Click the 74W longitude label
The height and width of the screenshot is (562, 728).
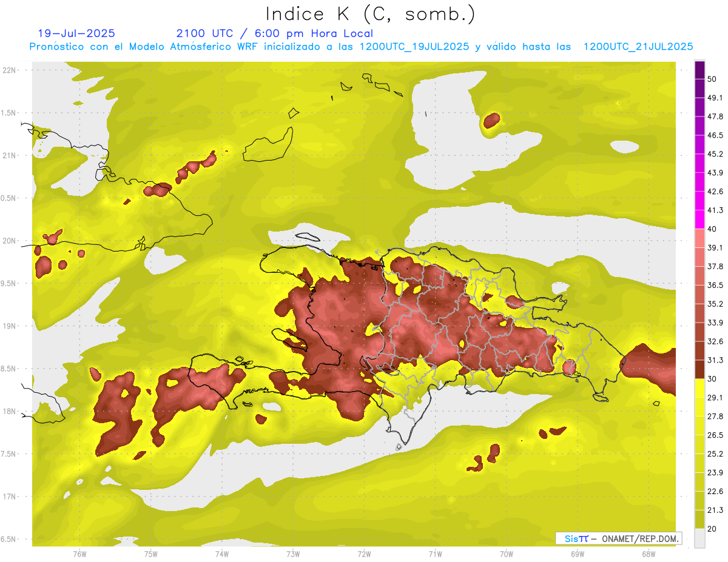pyautogui.click(x=222, y=554)
